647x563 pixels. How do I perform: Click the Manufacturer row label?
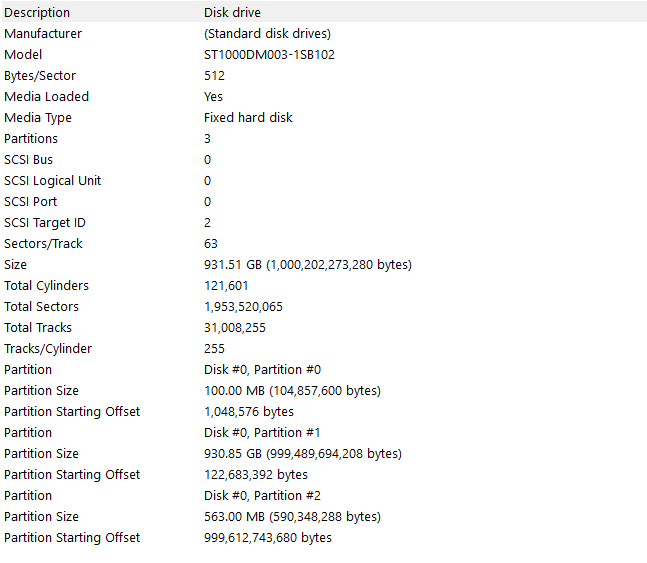point(43,33)
